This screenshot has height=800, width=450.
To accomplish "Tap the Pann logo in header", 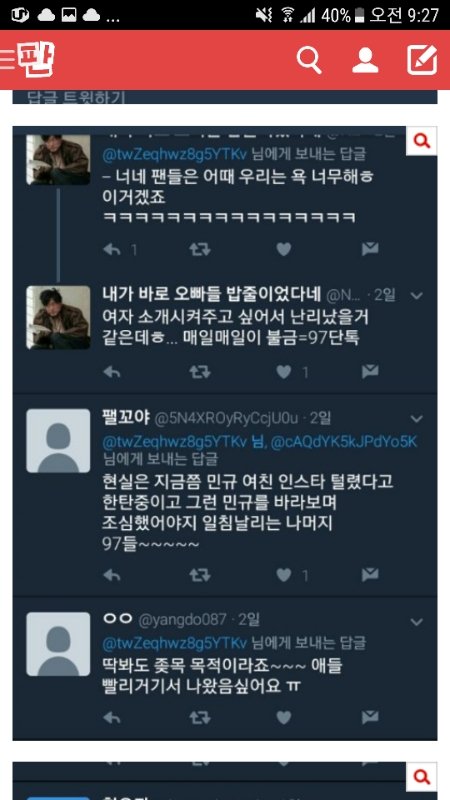I will (x=36, y=60).
